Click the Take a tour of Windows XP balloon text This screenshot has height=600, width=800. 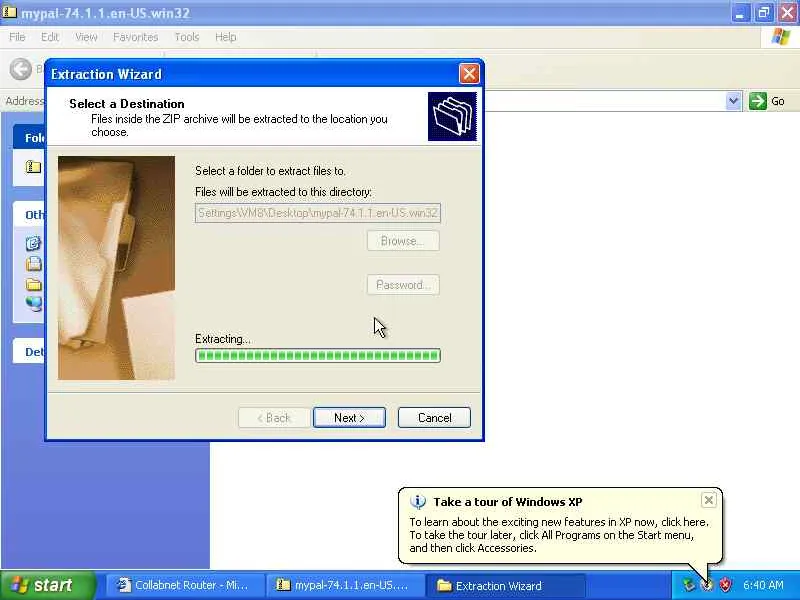(x=508, y=502)
